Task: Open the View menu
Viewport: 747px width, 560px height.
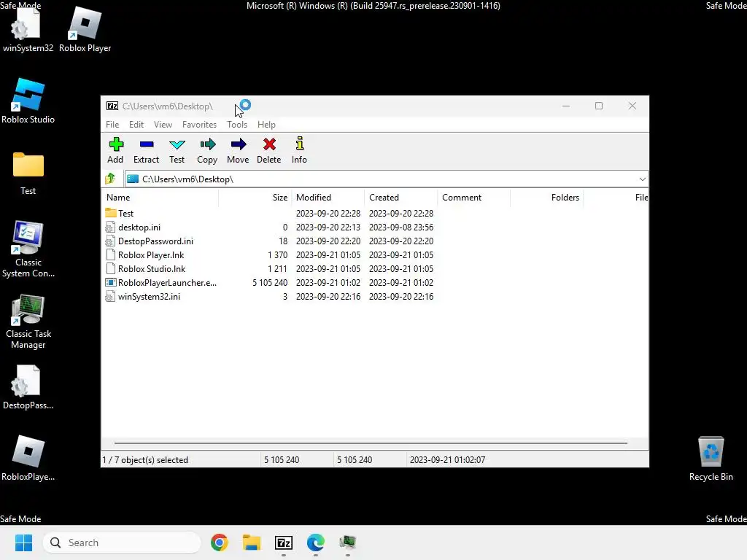Action: pos(163,124)
